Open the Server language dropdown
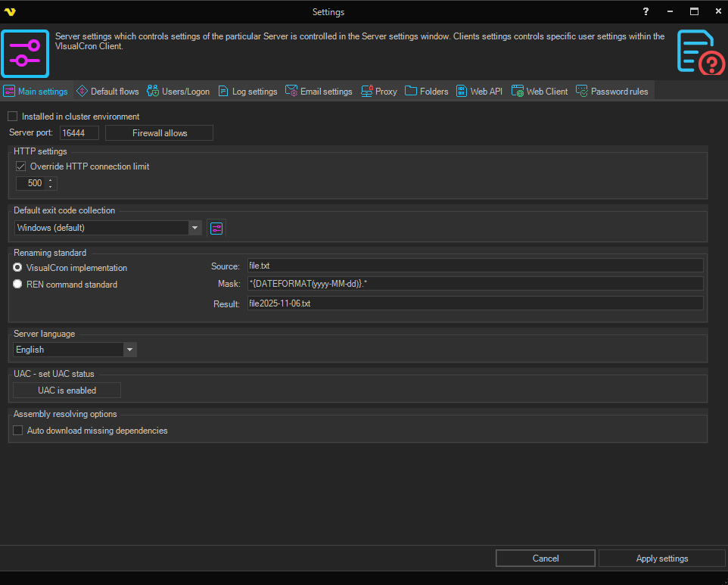 click(x=130, y=350)
